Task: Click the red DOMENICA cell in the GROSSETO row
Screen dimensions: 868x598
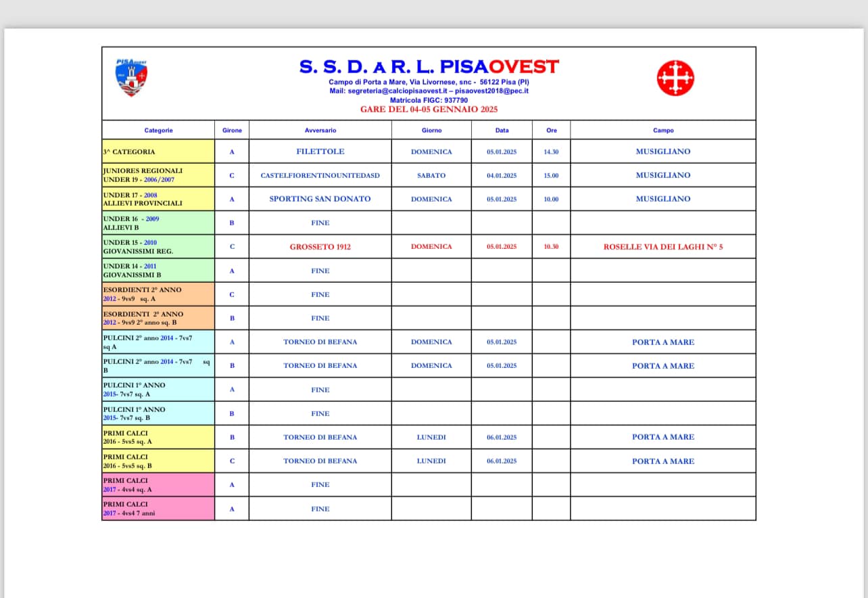Action: coord(431,246)
